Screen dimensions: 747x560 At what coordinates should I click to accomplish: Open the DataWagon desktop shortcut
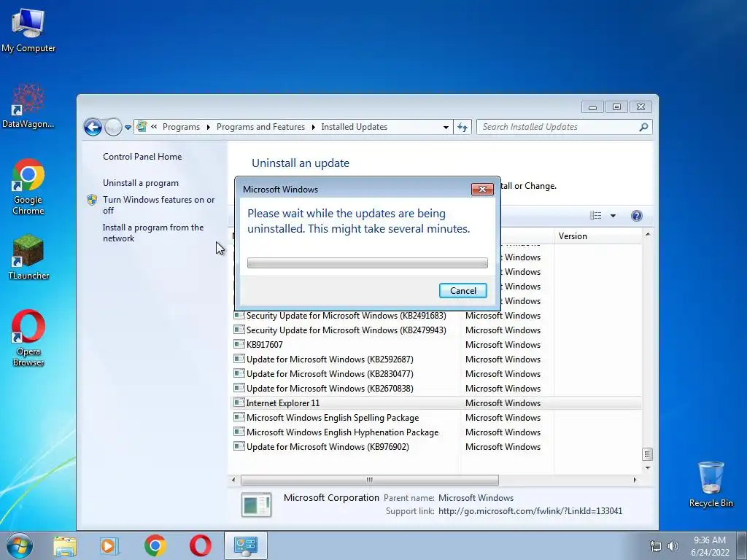pyautogui.click(x=28, y=106)
